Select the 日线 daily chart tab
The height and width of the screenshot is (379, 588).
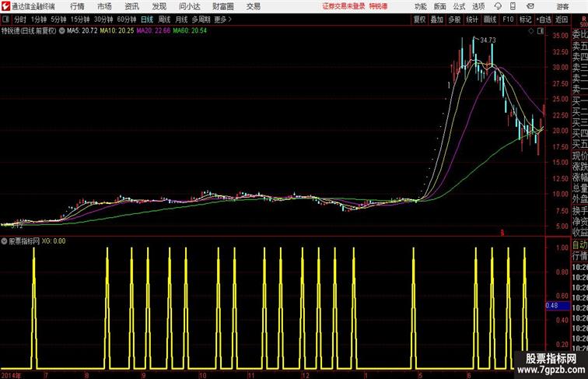147,19
